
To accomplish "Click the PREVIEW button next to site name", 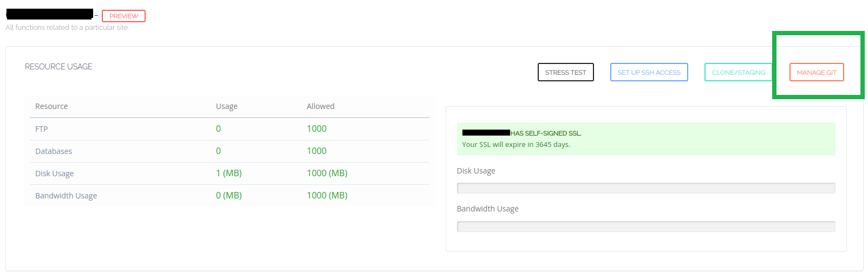I will click(x=123, y=16).
